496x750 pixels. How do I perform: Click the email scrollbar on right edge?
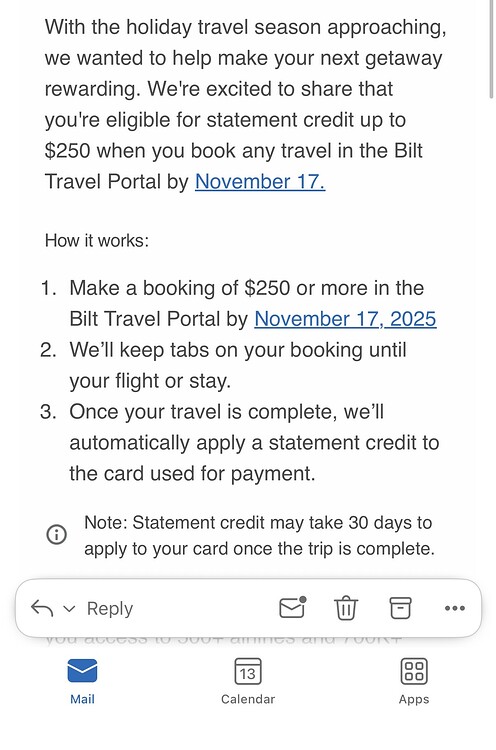coord(491,49)
